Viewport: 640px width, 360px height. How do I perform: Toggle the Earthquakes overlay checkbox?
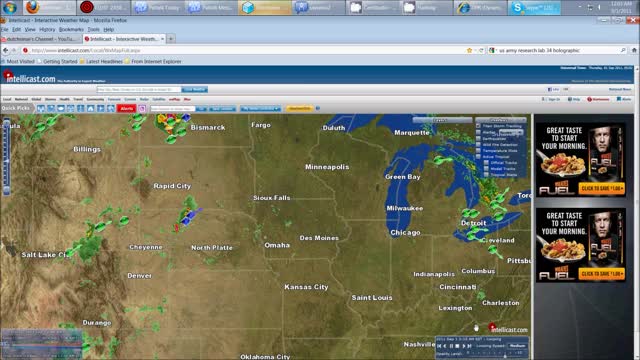point(479,138)
